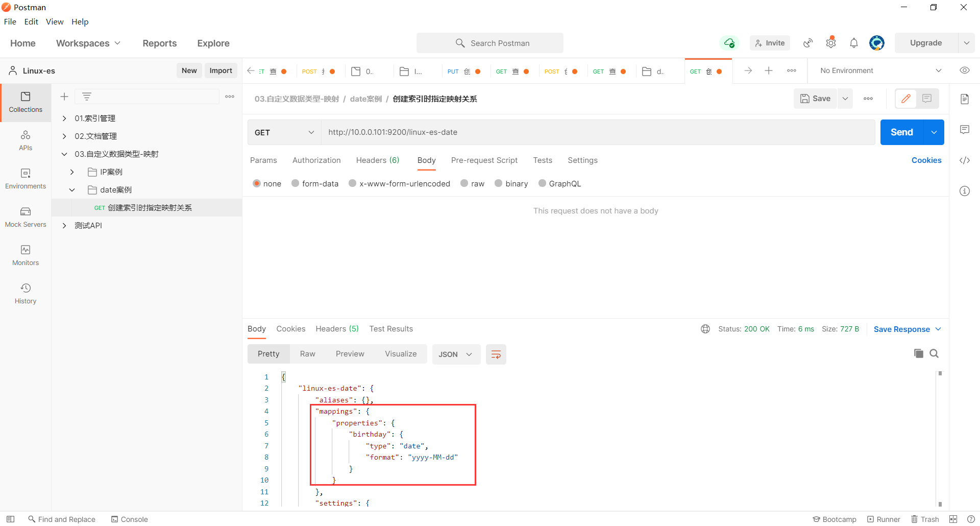Screen dimensions: 980x526
Task: Click the tab options ellipsis
Action: (x=792, y=70)
